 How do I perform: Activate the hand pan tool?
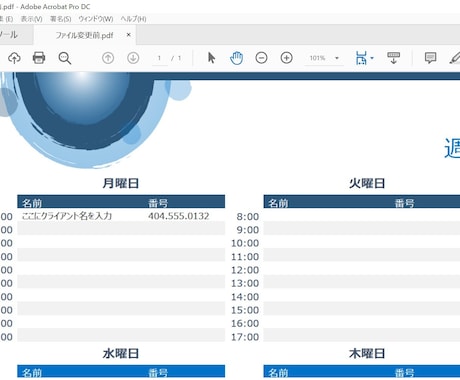[236, 58]
